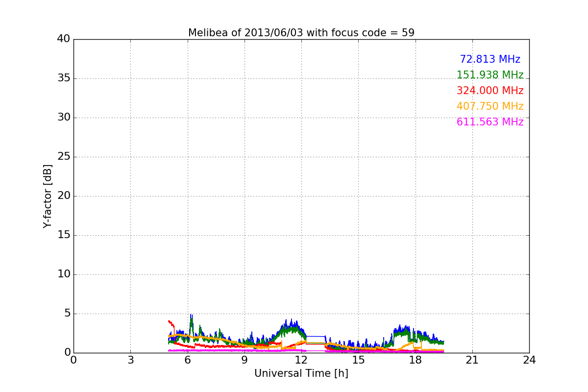Click the y-axis tick label 5
The image size is (588, 392).
tap(67, 314)
